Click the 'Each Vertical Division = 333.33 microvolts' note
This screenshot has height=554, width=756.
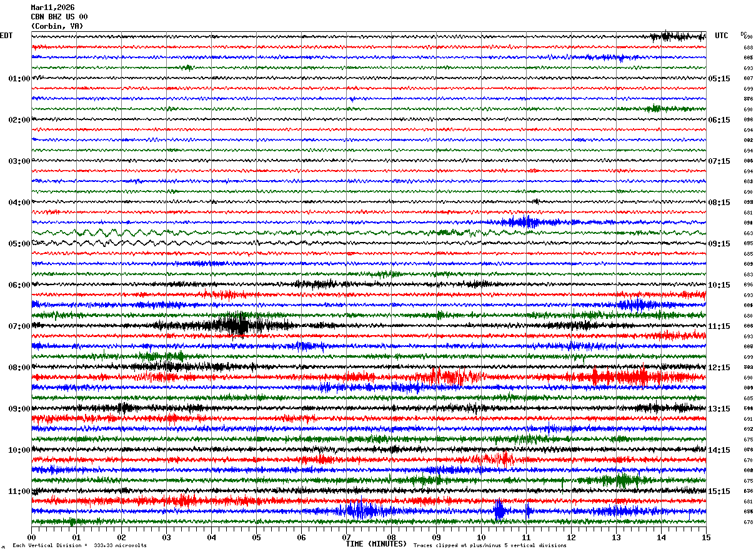79,546
